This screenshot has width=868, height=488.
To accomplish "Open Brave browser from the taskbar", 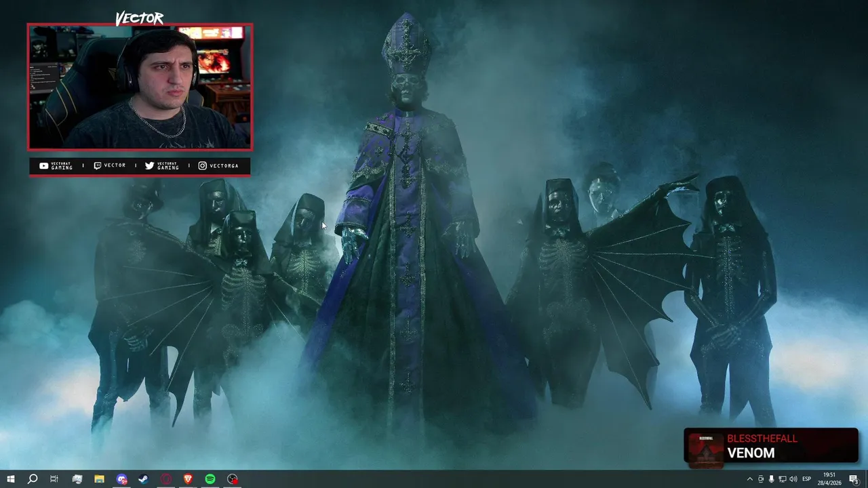I will 188,479.
